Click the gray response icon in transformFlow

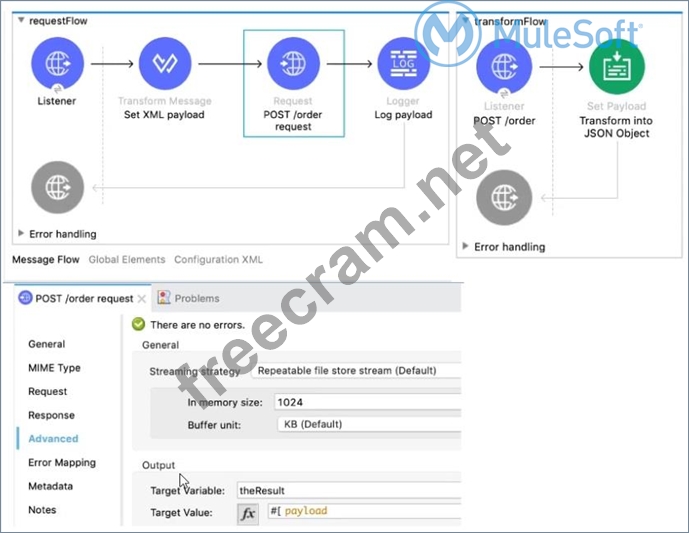[504, 196]
